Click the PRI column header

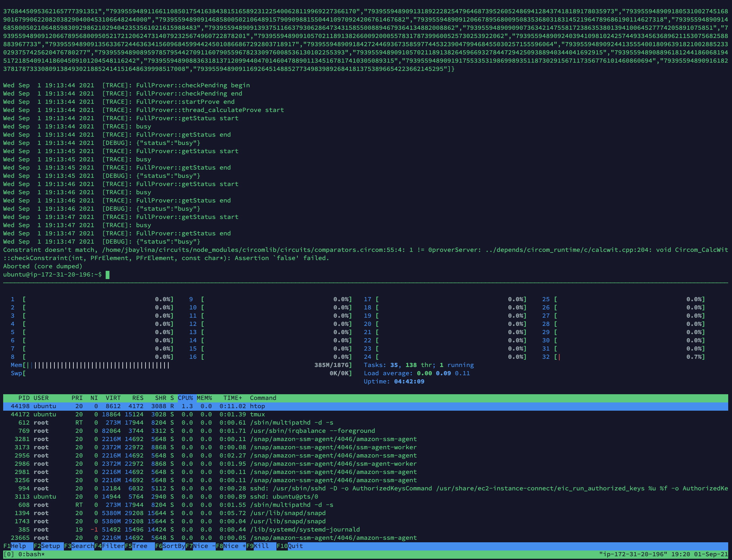point(77,398)
